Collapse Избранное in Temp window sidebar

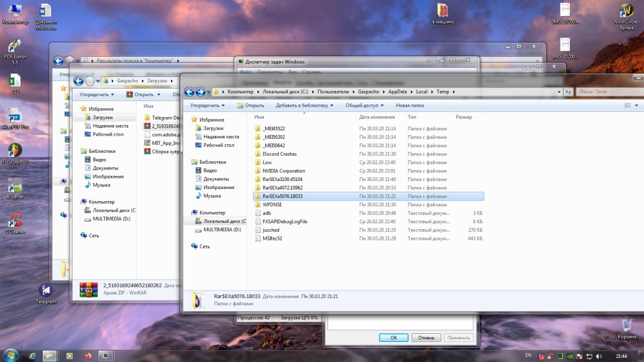click(212, 120)
